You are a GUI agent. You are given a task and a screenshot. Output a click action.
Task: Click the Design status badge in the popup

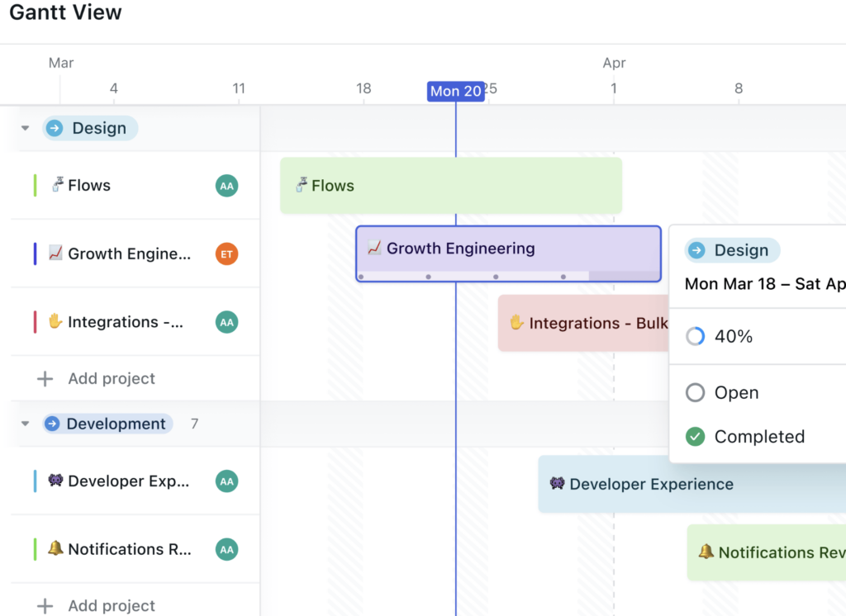click(x=731, y=249)
